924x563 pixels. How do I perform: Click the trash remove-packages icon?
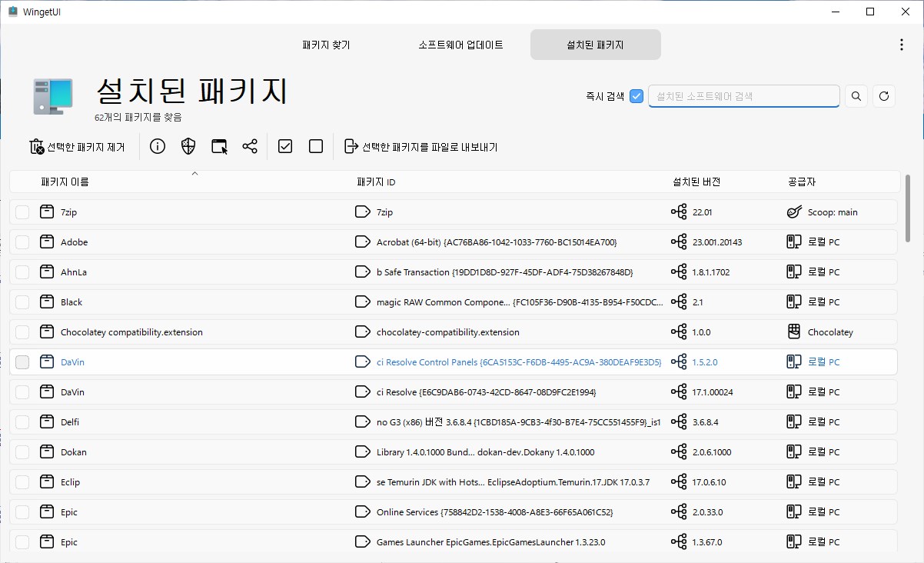pyautogui.click(x=37, y=146)
